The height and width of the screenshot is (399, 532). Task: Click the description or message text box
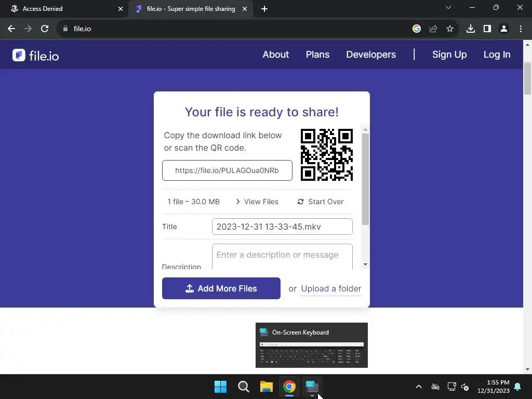coord(282,257)
